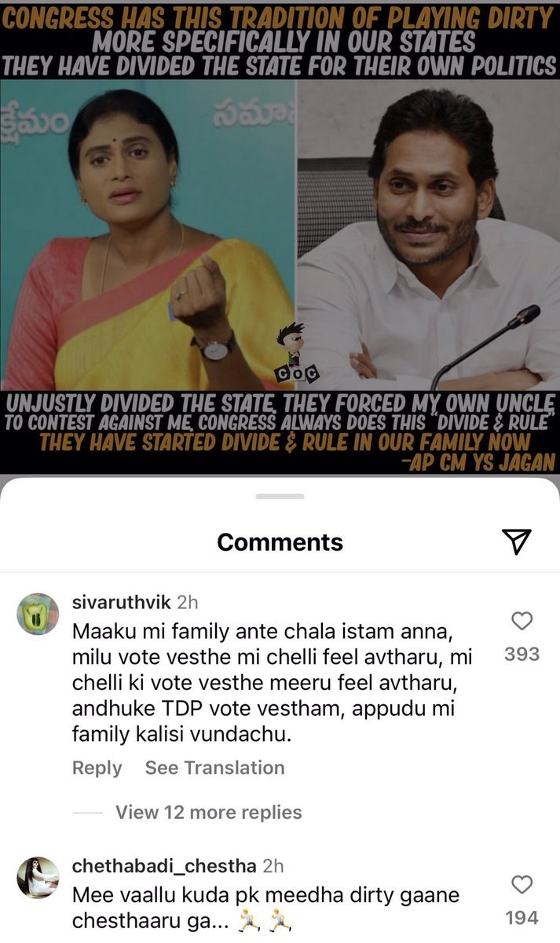Tap the comment text beginning Mee vaallu kuda
This screenshot has height=943, width=560.
point(265,908)
